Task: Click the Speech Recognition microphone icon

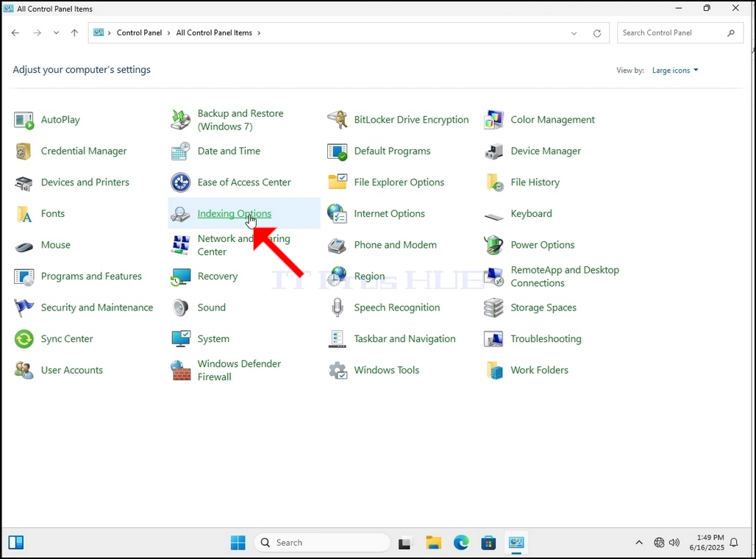Action: pos(337,307)
